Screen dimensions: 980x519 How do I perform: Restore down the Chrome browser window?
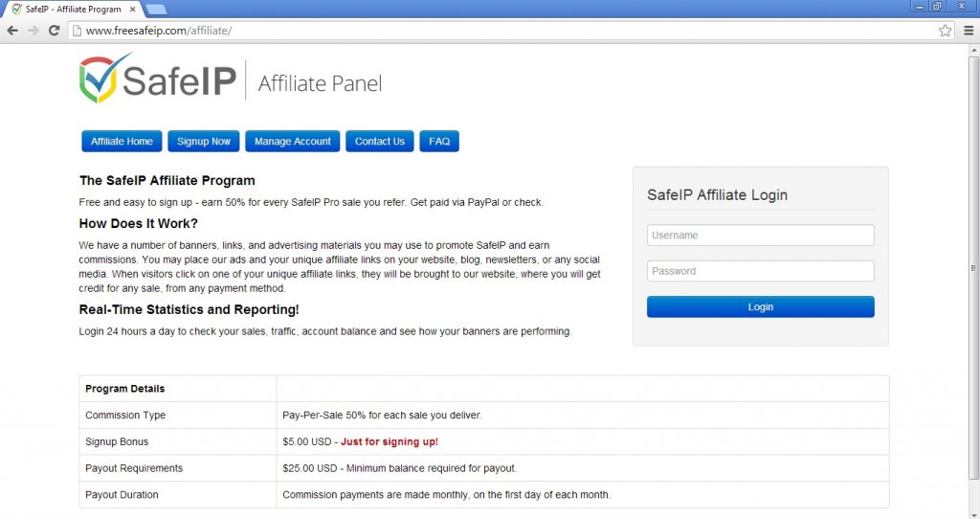pyautogui.click(x=937, y=7)
